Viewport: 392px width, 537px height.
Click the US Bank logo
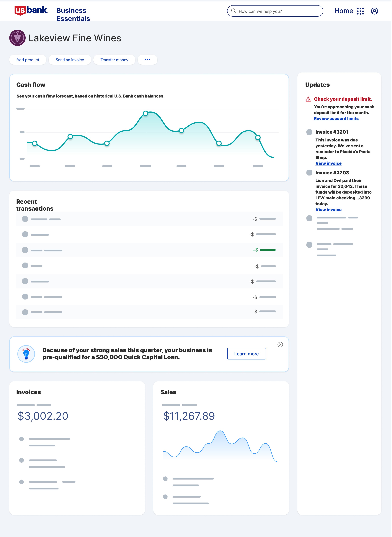[31, 10]
